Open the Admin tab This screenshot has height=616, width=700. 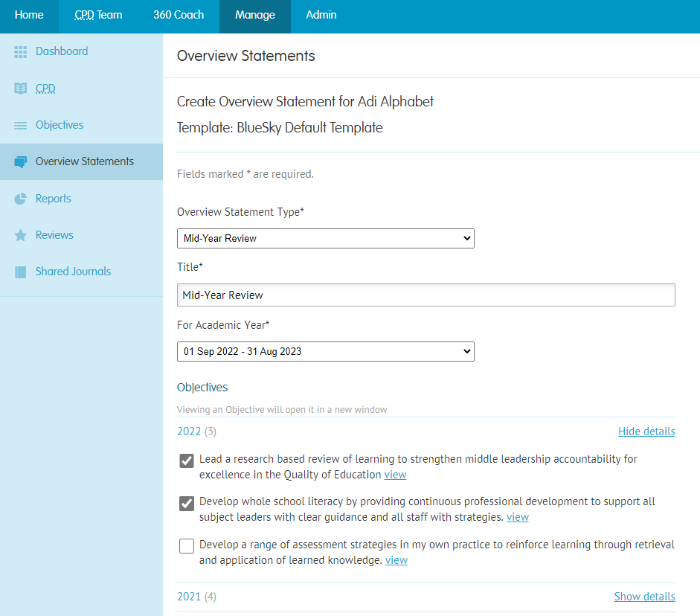point(321,15)
